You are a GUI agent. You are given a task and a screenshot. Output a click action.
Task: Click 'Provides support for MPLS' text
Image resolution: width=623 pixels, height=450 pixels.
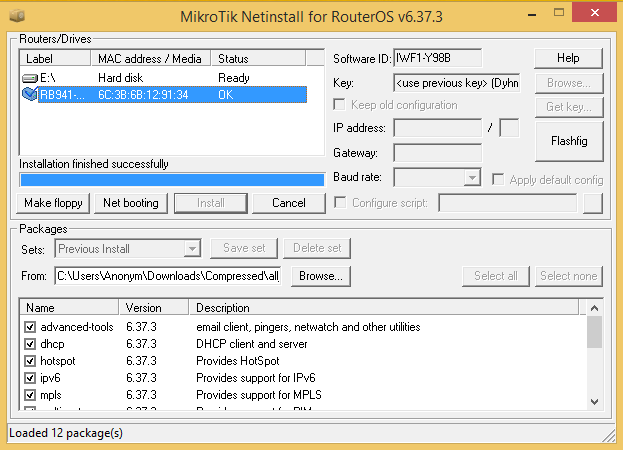pos(259,395)
